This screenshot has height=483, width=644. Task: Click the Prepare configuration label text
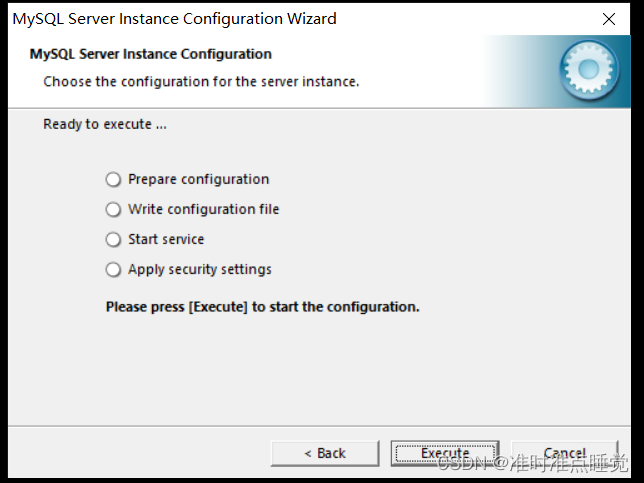(x=198, y=180)
